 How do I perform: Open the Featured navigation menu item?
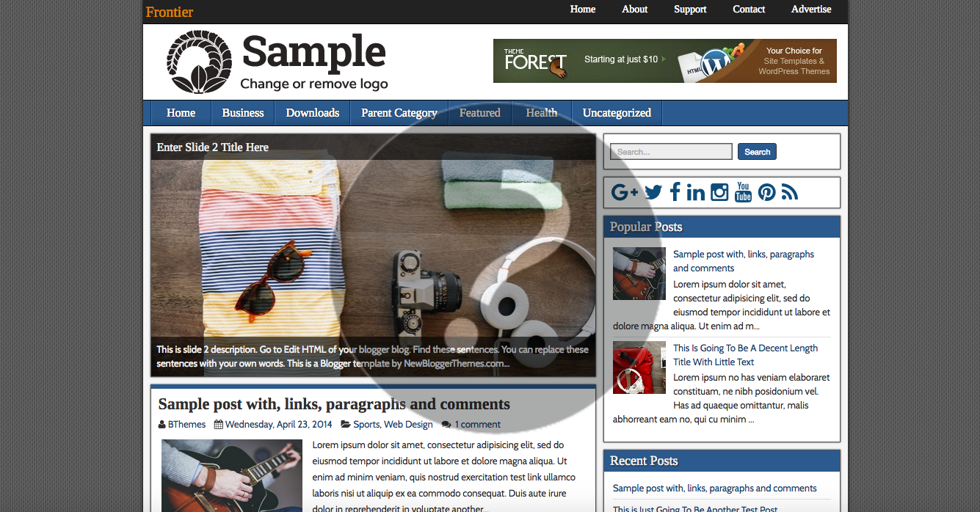[x=480, y=113]
